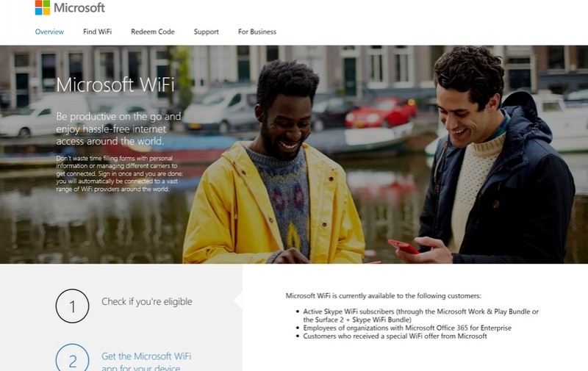Go to the Find WiFi tab
The width and height of the screenshot is (588, 371).
pos(98,32)
